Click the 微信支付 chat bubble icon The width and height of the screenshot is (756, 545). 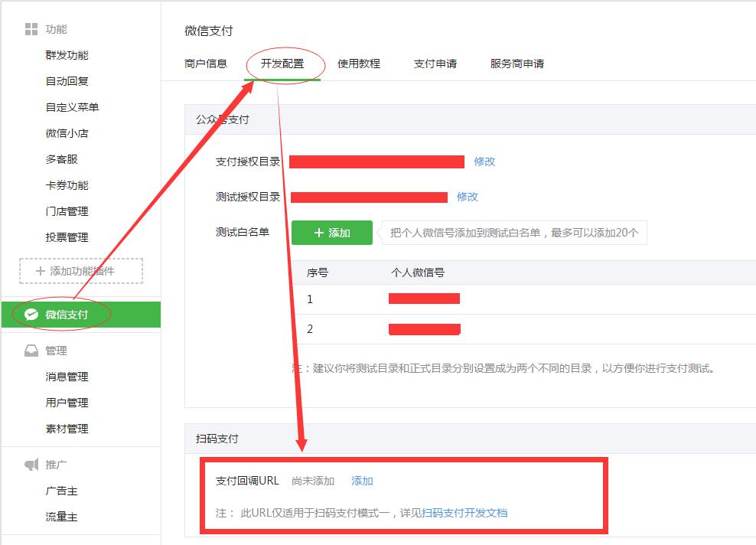coord(31,315)
